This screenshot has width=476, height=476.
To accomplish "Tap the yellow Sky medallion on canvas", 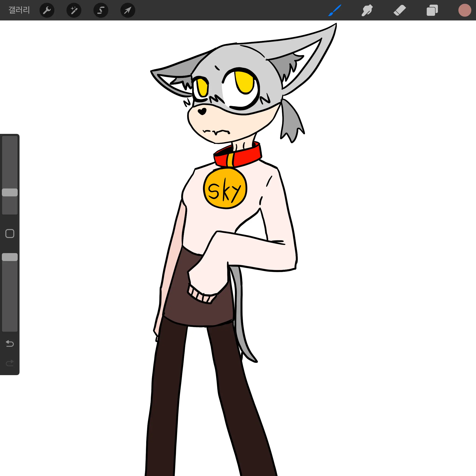I will (x=225, y=188).
